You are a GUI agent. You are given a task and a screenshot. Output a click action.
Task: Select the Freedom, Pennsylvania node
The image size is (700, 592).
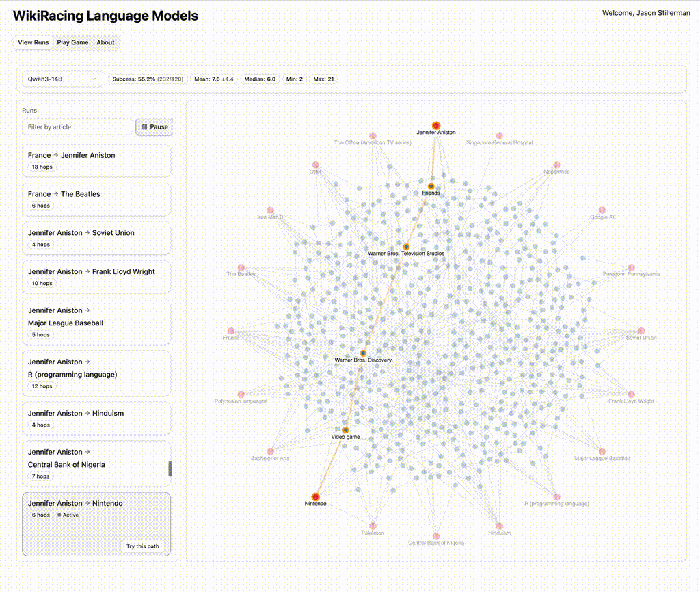click(x=631, y=267)
